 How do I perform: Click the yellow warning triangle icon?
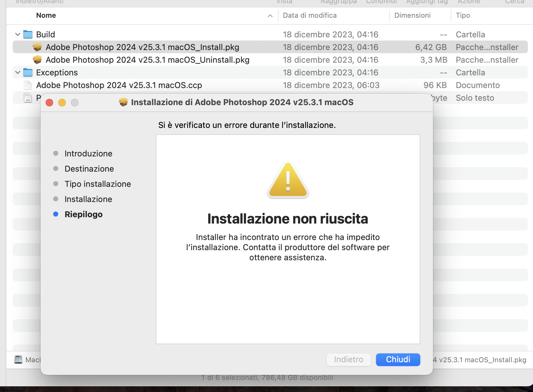[x=288, y=180]
